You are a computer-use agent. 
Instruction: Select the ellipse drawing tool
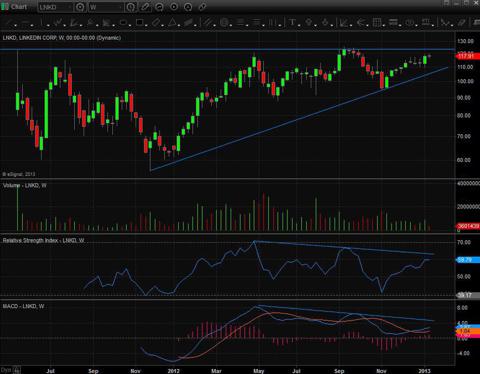[x=123, y=22]
